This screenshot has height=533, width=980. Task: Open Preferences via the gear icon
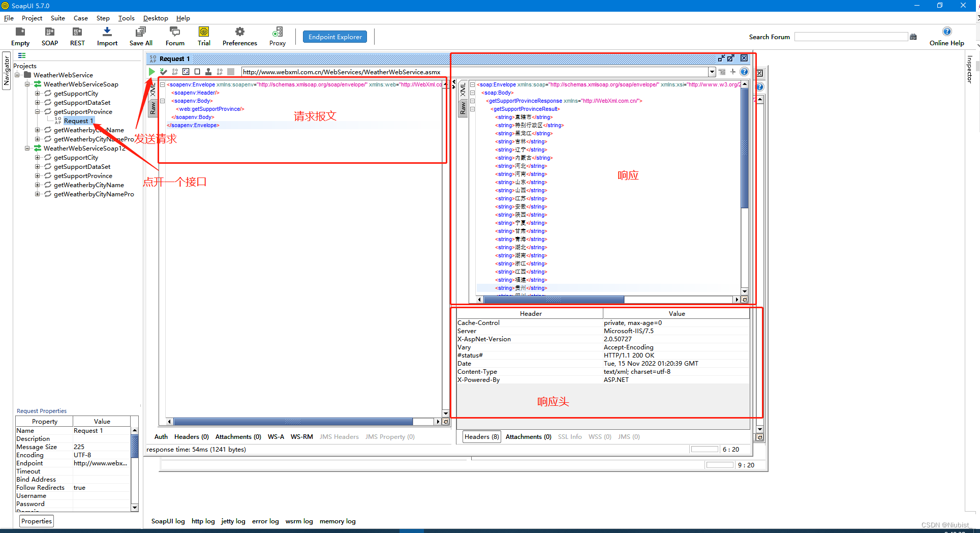point(239,36)
